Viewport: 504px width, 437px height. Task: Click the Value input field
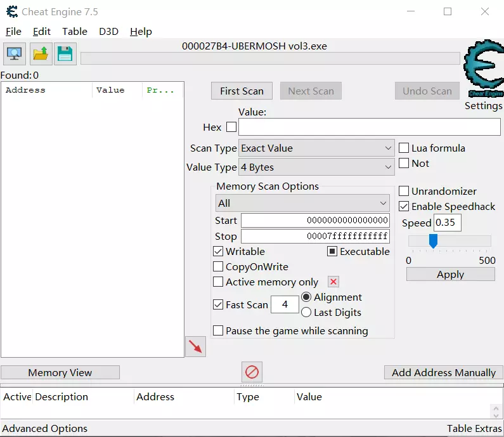click(370, 127)
